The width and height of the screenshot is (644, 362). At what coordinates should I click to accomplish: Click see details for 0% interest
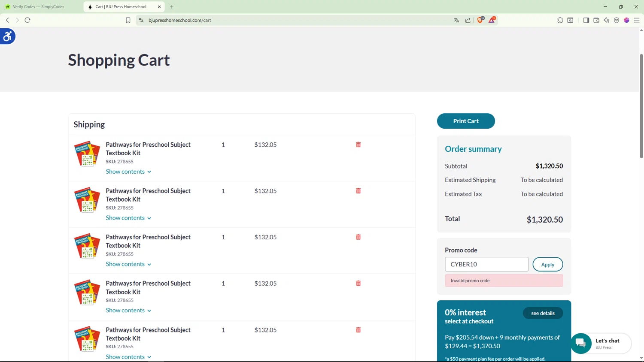[543, 313]
